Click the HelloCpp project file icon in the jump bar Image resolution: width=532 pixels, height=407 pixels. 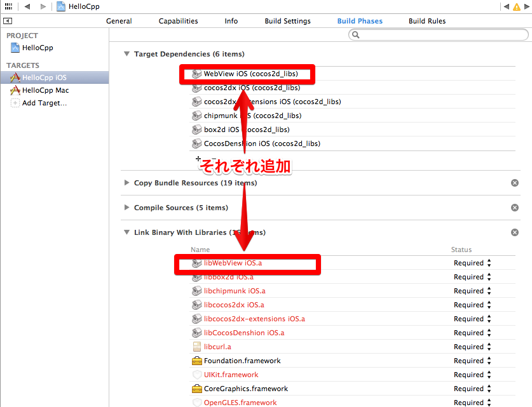point(61,6)
